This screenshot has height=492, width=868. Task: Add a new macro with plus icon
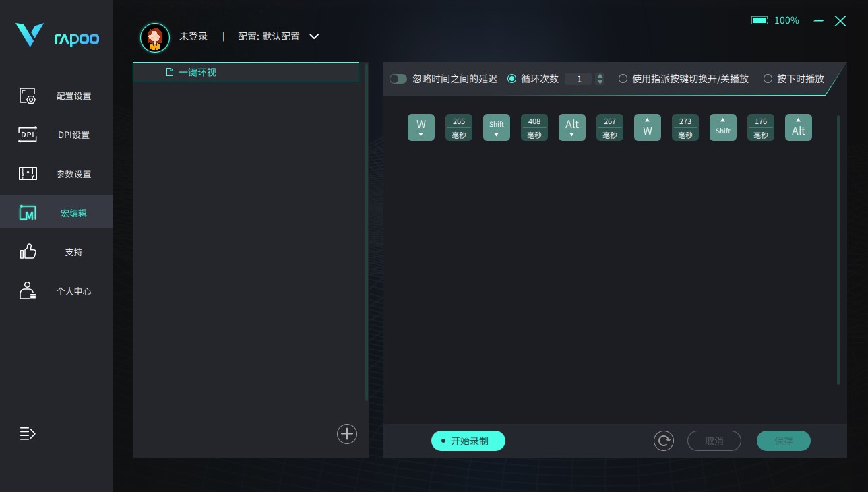click(347, 433)
